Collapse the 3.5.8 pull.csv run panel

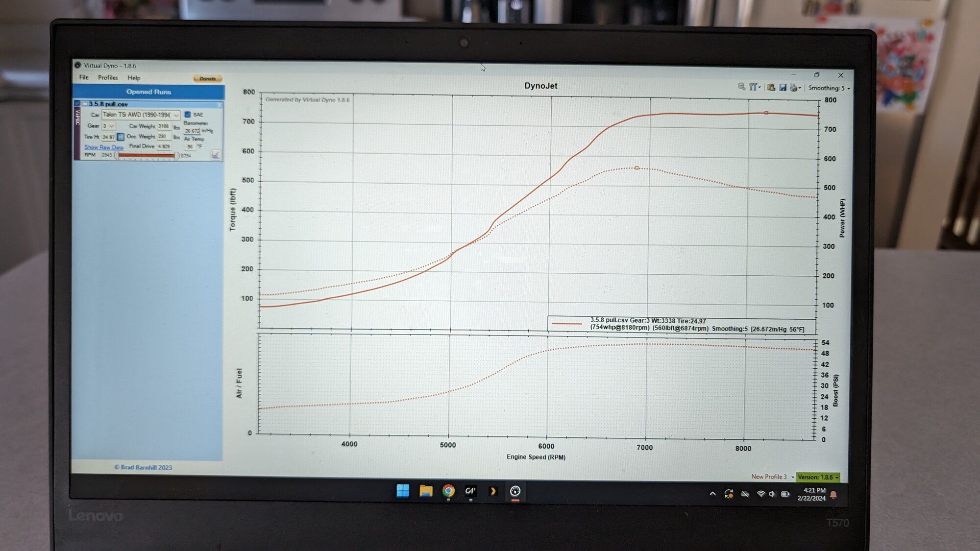pyautogui.click(x=85, y=104)
